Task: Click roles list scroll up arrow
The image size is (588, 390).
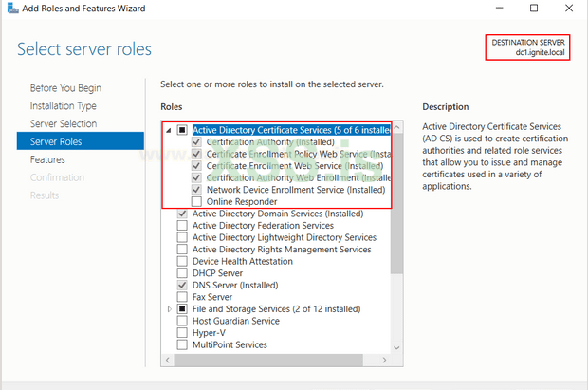Action: [x=396, y=127]
